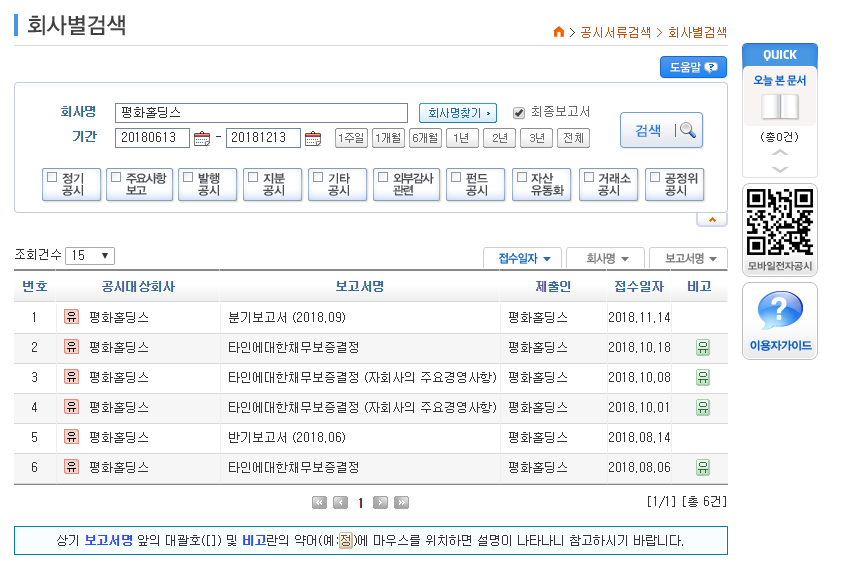Check the 기타공시 filter
The width and height of the screenshot is (853, 580).
pos(318,177)
